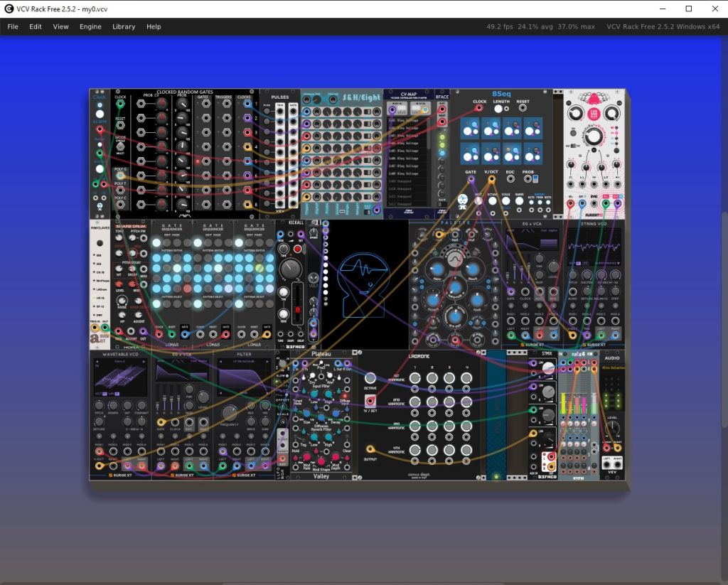Image resolution: width=728 pixels, height=585 pixels.
Task: Click the first GATE output on Pulses module
Action: (293, 112)
